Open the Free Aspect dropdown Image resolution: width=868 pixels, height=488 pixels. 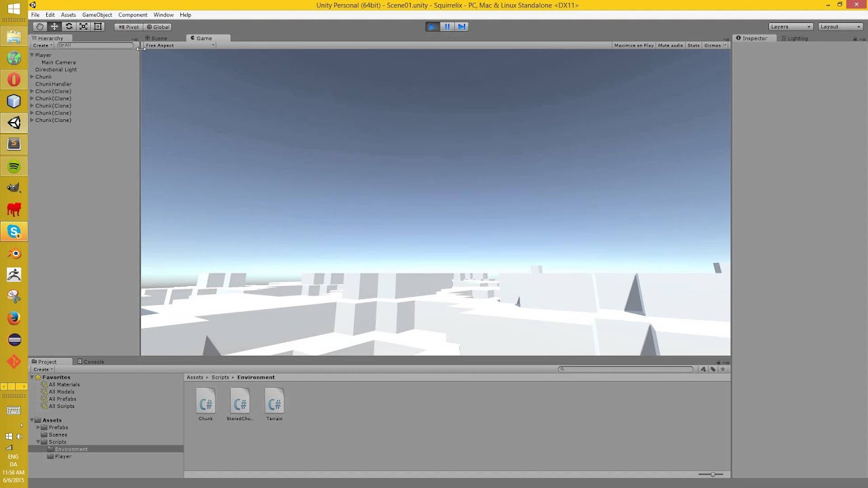tap(179, 45)
